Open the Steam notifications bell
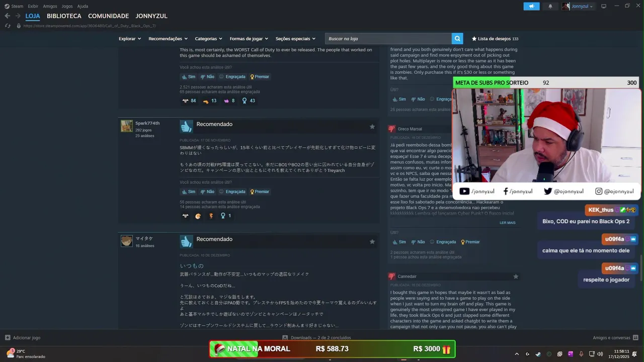Image resolution: width=644 pixels, height=362 pixels. 550,6
